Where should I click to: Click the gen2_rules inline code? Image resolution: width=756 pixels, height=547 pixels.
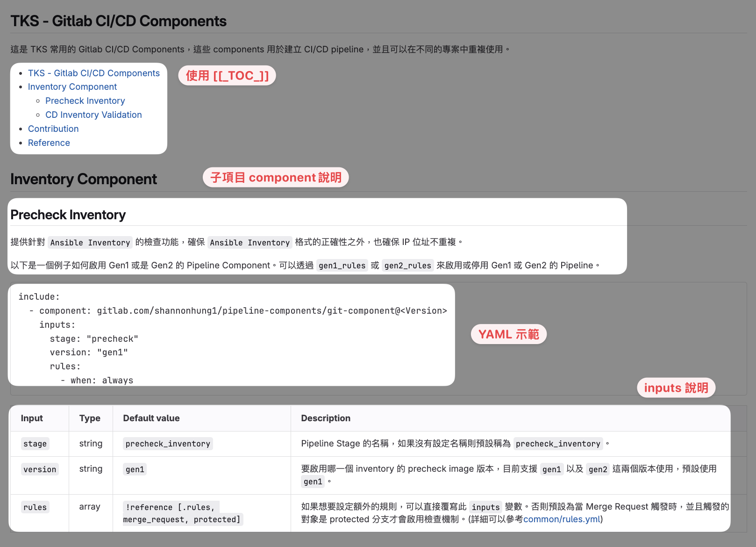pyautogui.click(x=408, y=266)
